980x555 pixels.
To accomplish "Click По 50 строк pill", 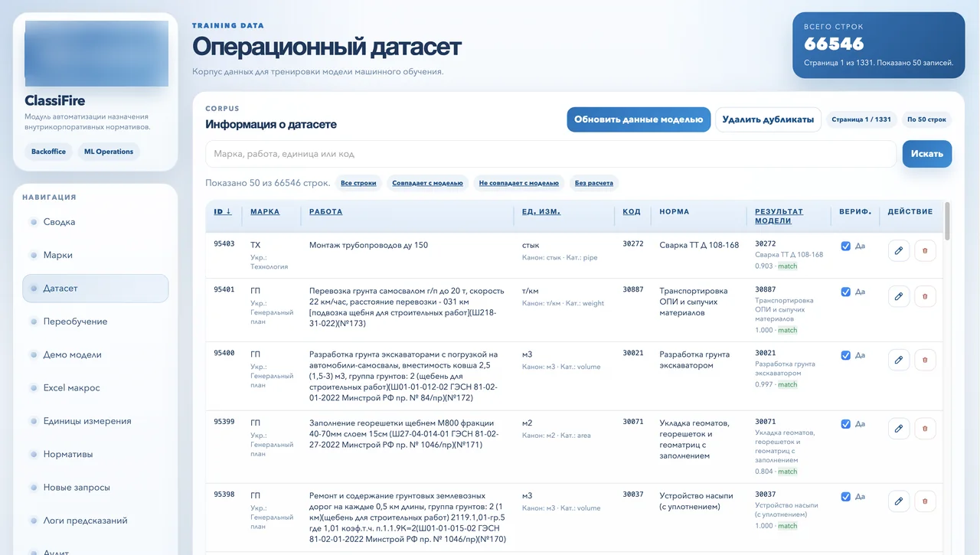I will [x=926, y=119].
